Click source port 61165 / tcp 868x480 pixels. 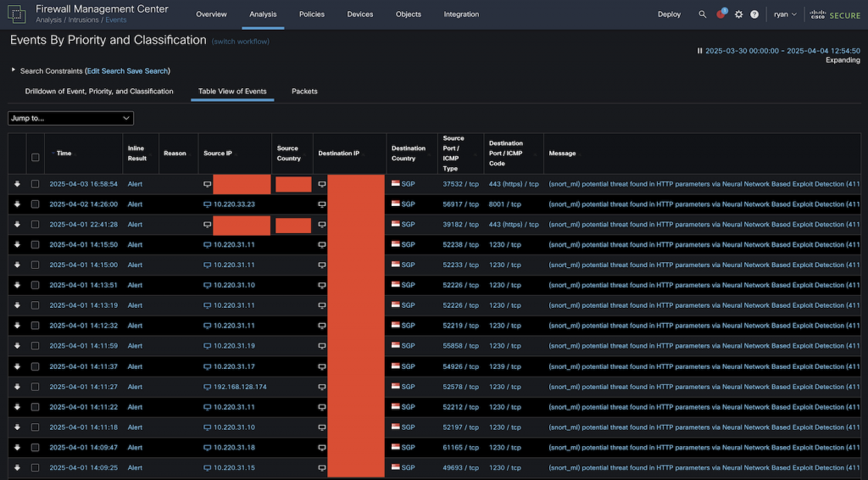tap(460, 447)
